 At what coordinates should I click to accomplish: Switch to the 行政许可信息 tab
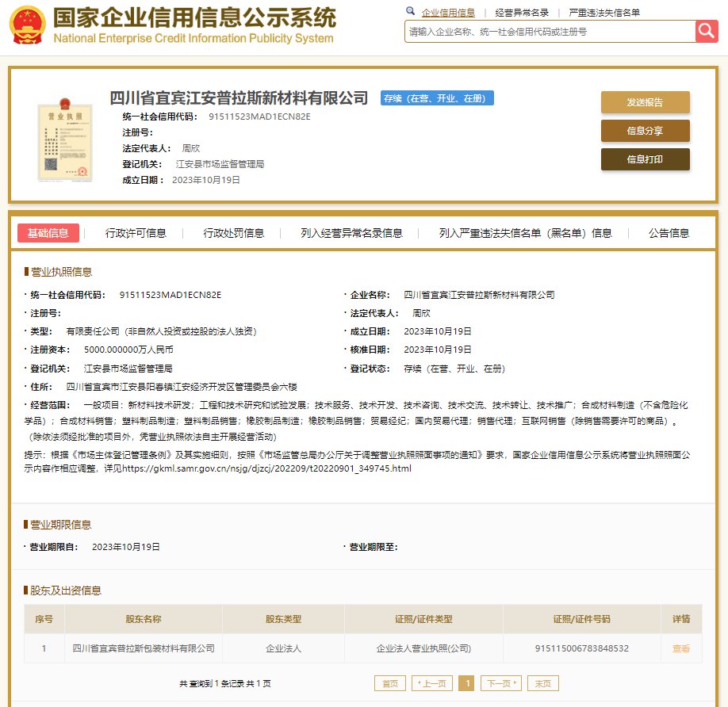tap(136, 233)
